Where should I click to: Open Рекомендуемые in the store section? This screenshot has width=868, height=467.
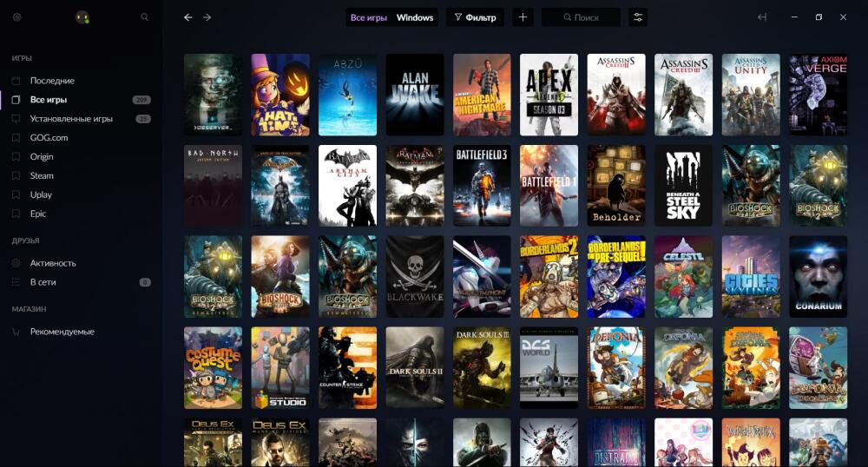[62, 332]
